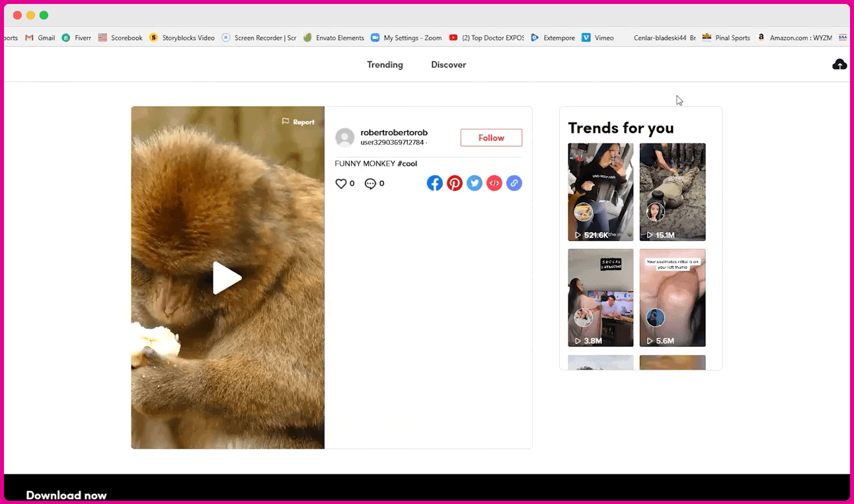Click the #cool hashtag link
854x504 pixels.
pyautogui.click(x=407, y=164)
